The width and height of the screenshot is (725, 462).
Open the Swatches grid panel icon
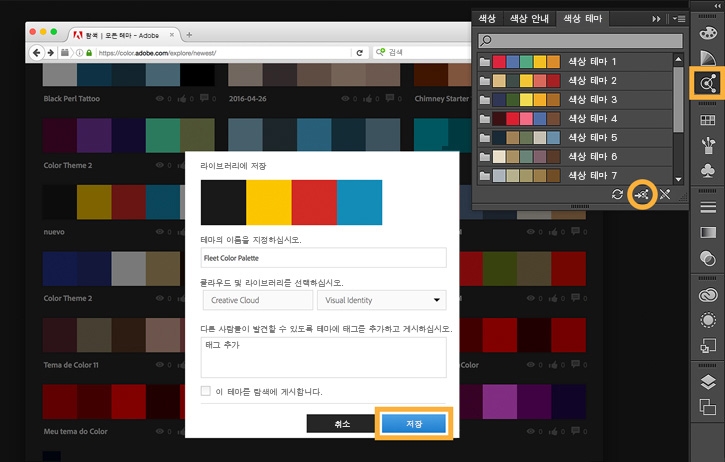point(707,120)
